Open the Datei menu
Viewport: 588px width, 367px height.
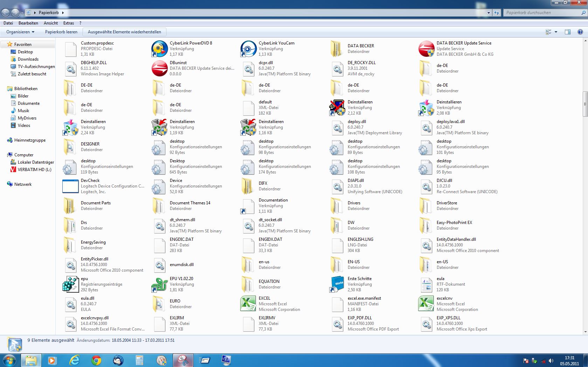(x=8, y=23)
